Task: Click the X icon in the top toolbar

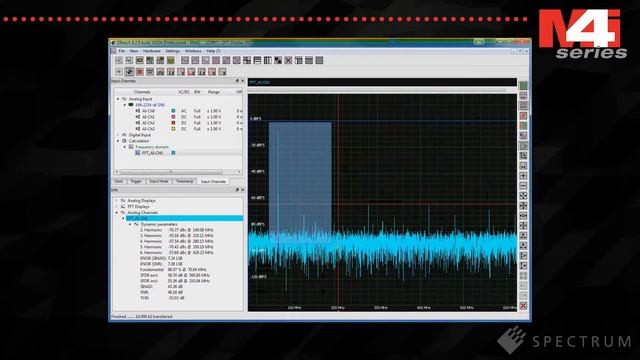Action: point(288,60)
